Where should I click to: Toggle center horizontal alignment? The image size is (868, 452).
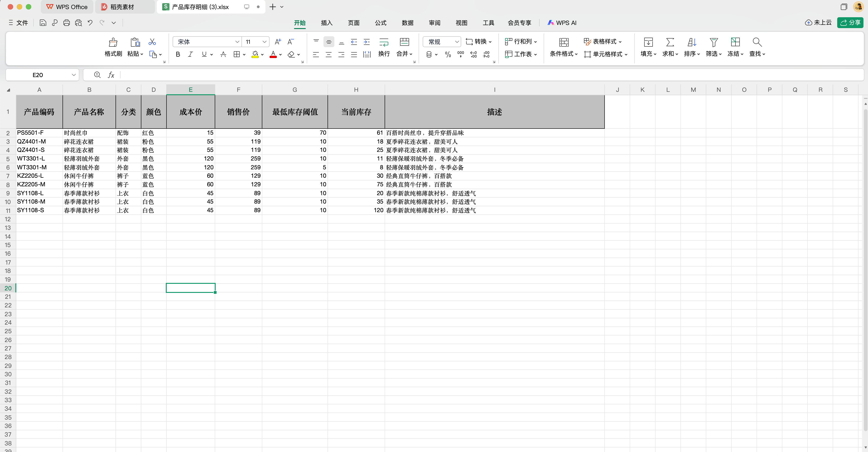point(328,54)
